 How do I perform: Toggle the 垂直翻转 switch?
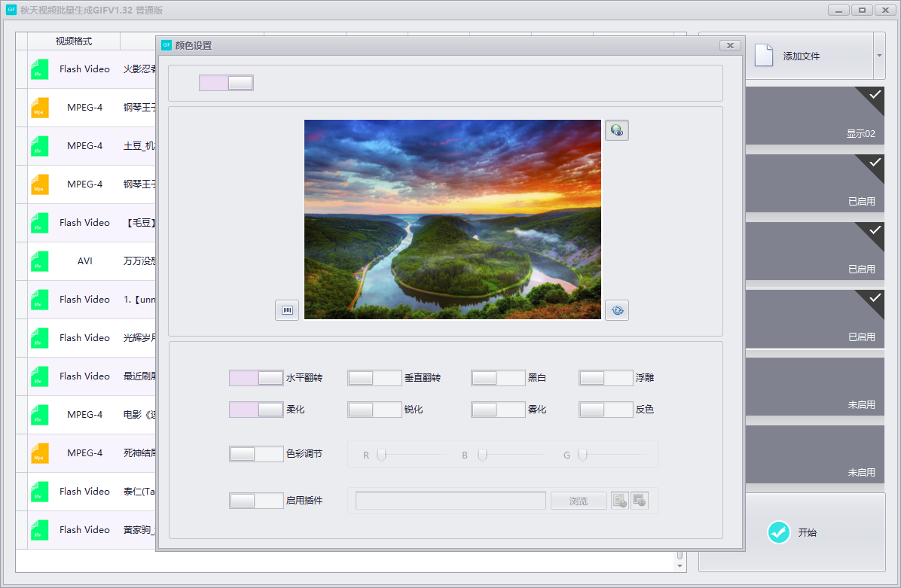[374, 377]
